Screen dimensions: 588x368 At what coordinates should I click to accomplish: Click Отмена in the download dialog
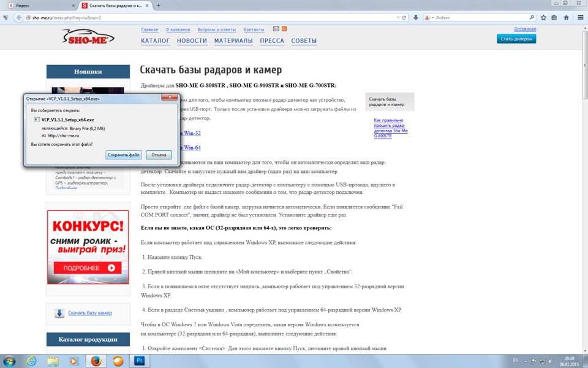(x=159, y=155)
